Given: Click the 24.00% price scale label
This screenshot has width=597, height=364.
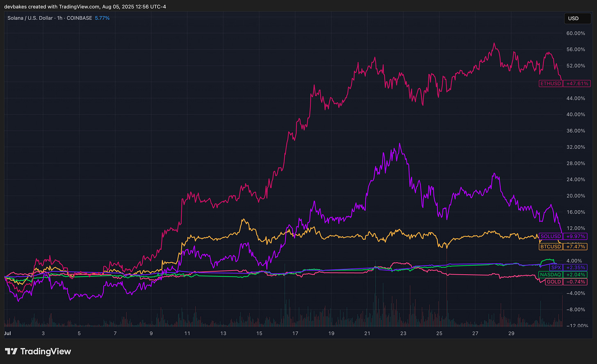Looking at the screenshot, I should [576, 180].
